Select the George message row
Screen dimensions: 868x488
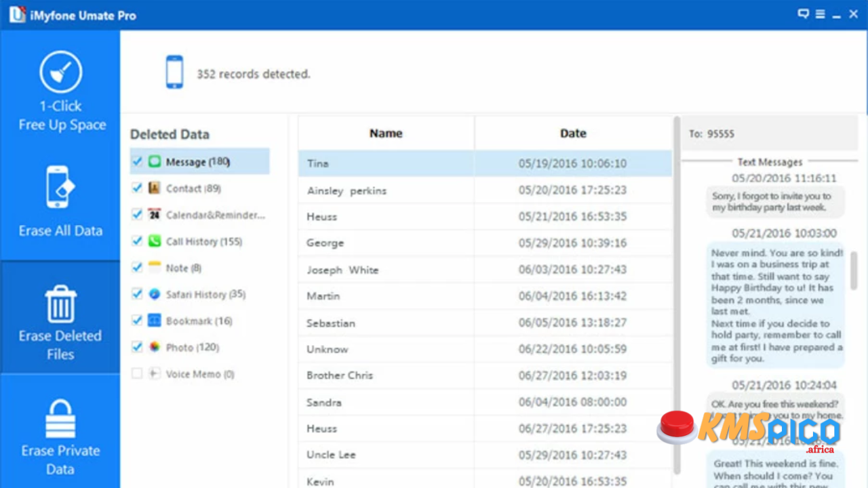485,243
